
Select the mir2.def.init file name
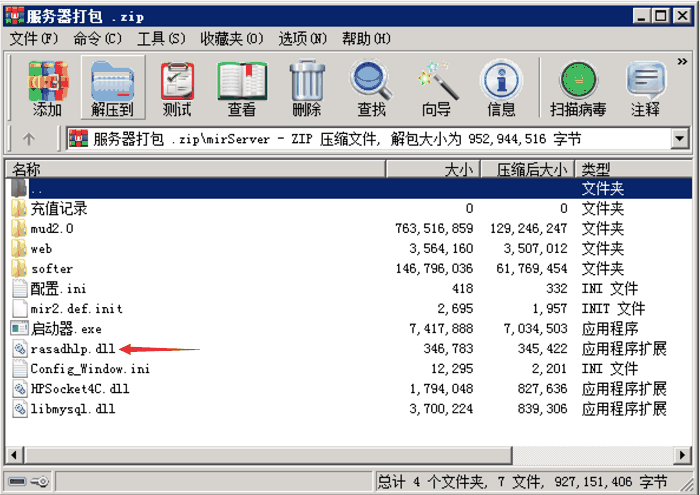(76, 309)
